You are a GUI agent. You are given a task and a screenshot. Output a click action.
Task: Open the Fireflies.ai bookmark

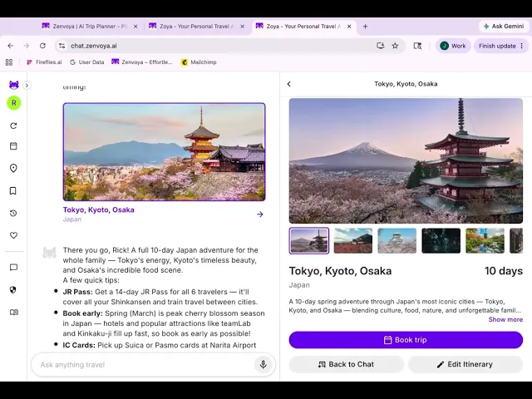(44, 62)
